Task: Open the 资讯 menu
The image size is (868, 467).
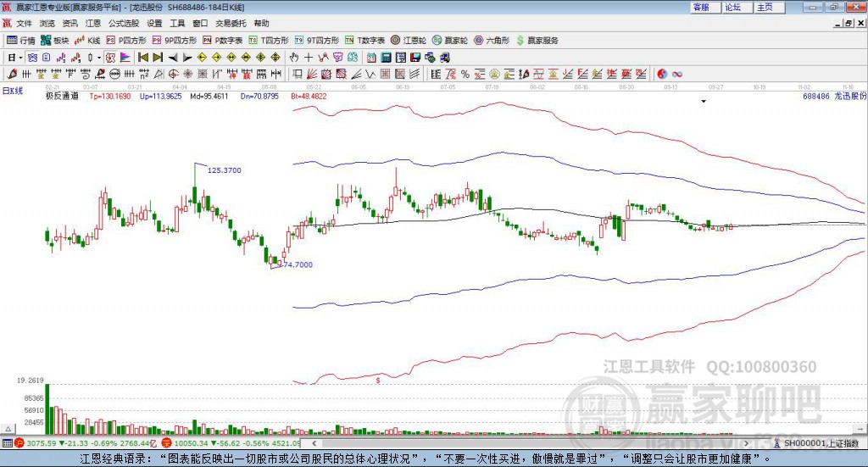Action: coord(70,23)
